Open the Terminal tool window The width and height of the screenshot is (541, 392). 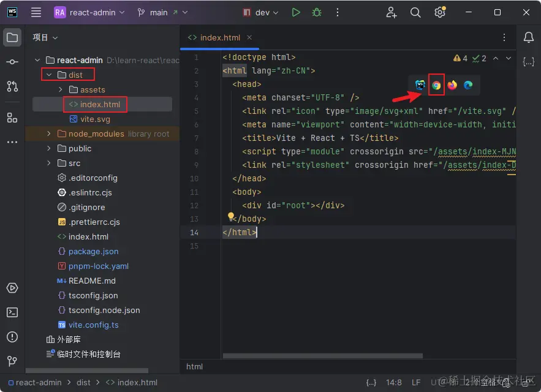pos(12,312)
